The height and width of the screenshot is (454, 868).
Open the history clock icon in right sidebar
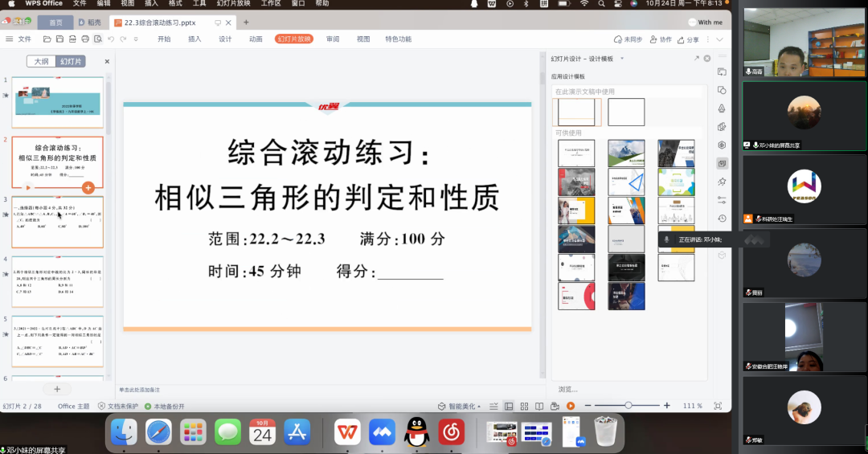[x=722, y=219]
